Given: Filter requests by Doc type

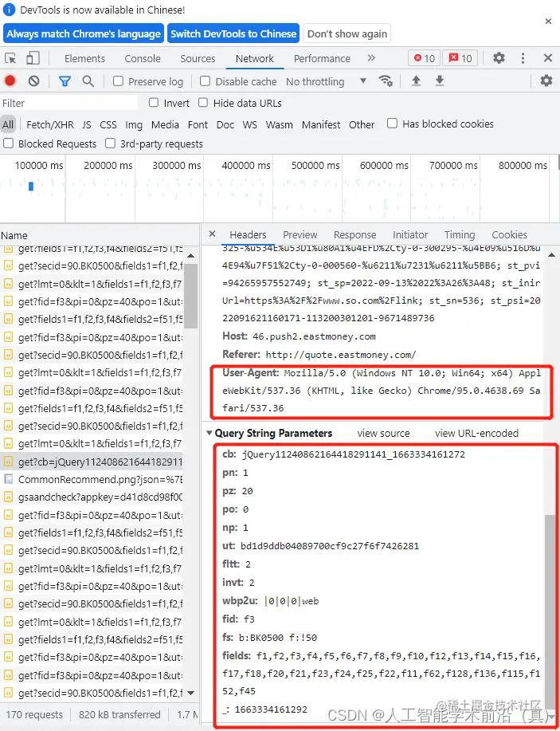Looking at the screenshot, I should [225, 124].
